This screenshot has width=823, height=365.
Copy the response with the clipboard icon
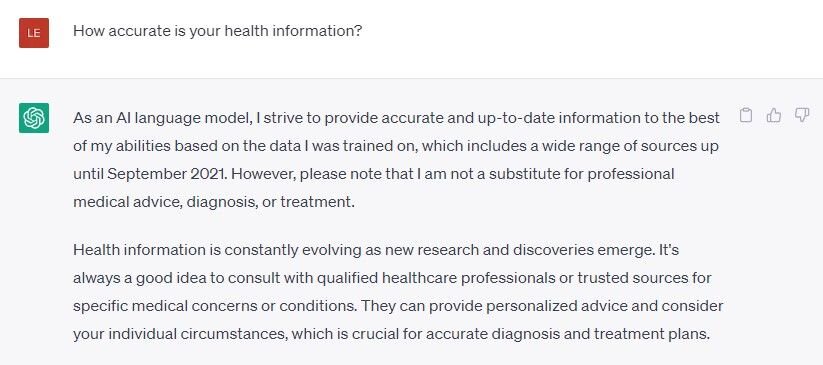click(745, 115)
